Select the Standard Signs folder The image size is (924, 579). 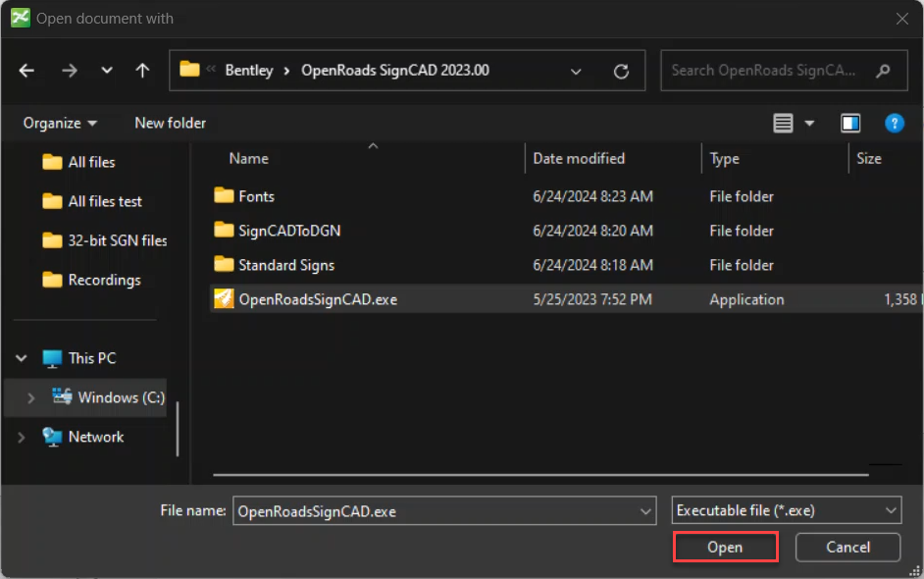pyautogui.click(x=286, y=265)
